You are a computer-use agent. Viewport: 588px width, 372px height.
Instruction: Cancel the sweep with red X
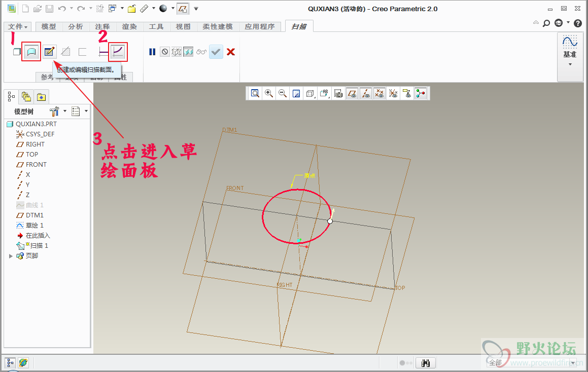tap(231, 52)
